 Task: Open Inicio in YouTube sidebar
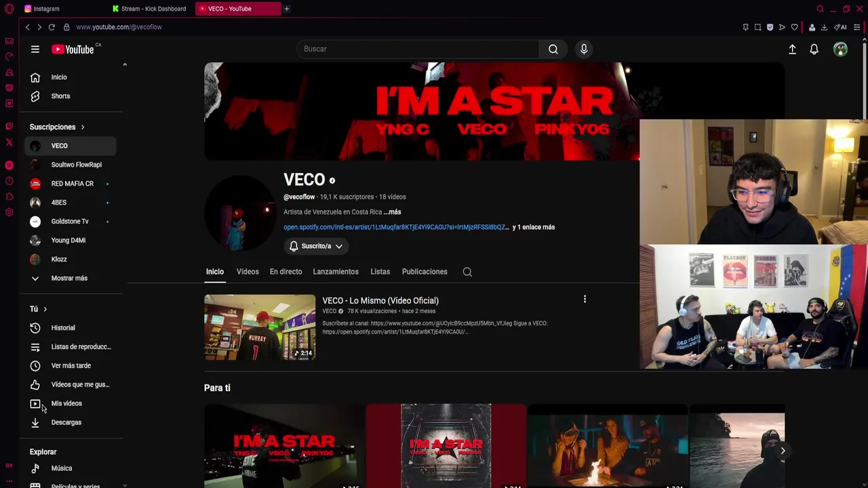click(x=71, y=77)
